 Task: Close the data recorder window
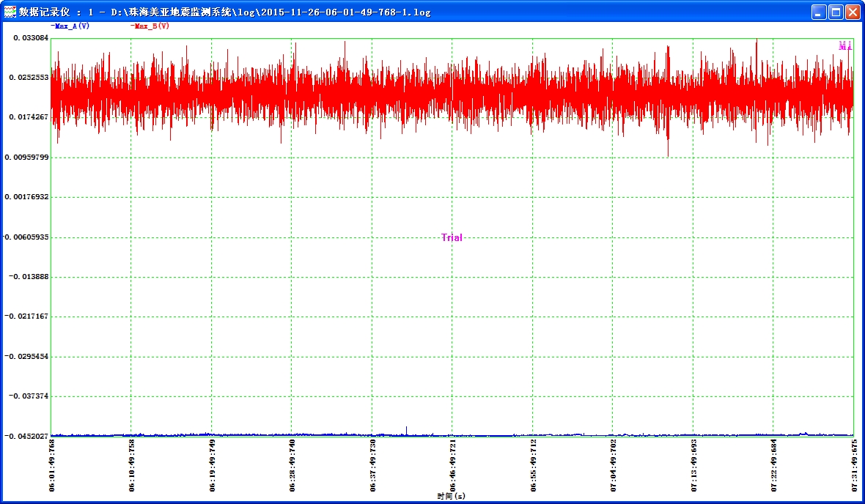click(x=853, y=12)
